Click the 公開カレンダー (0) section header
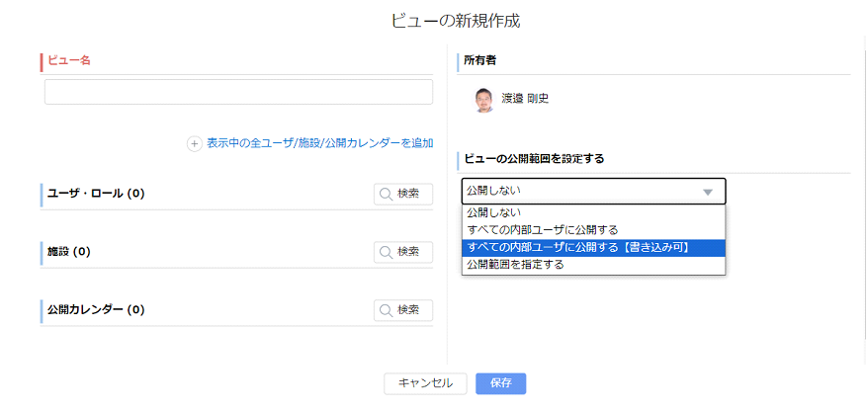The height and width of the screenshot is (410, 868). pos(96,310)
